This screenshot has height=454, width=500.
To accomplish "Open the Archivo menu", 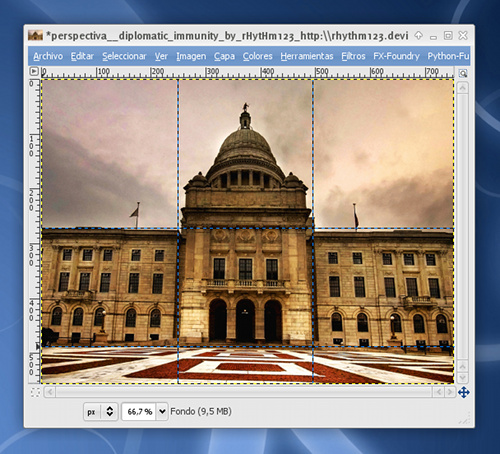I will tap(48, 56).
